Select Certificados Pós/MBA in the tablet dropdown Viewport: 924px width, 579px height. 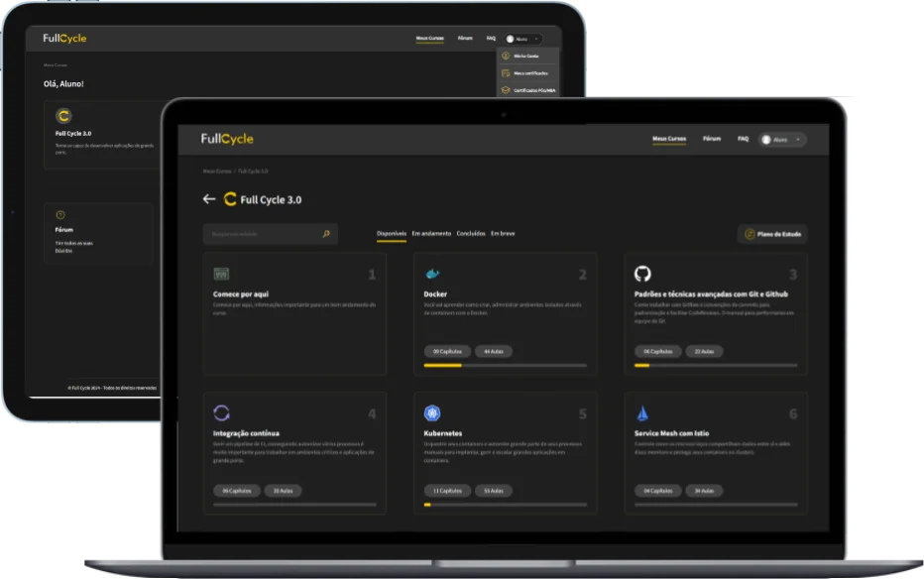pyautogui.click(x=534, y=90)
